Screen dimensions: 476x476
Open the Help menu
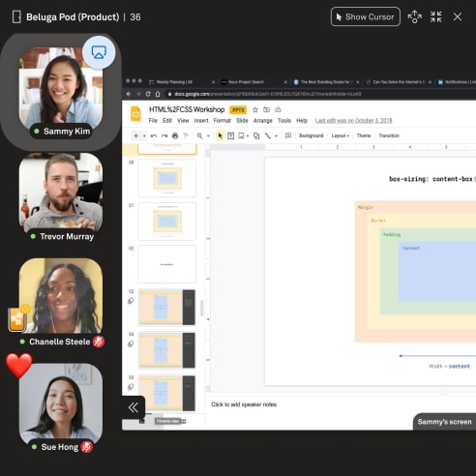302,121
